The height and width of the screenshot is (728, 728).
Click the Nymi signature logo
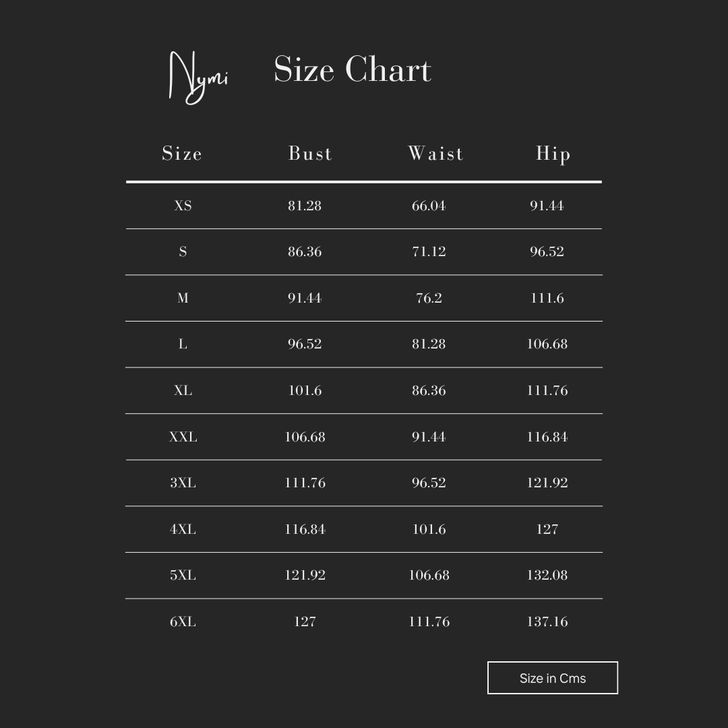point(199,78)
